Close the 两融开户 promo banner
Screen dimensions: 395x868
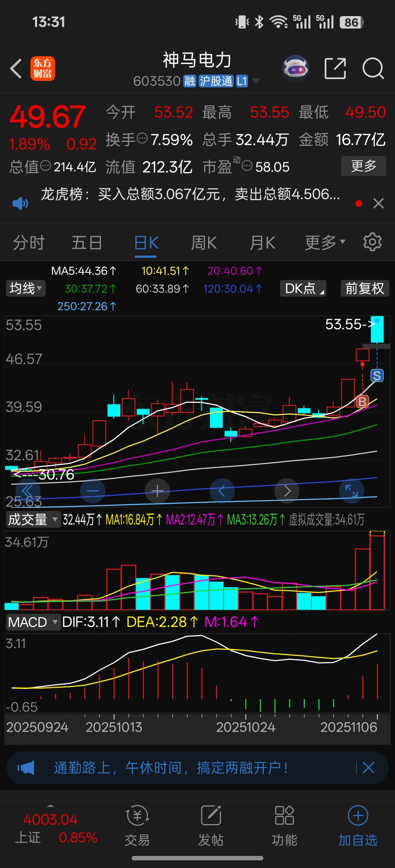(368, 768)
